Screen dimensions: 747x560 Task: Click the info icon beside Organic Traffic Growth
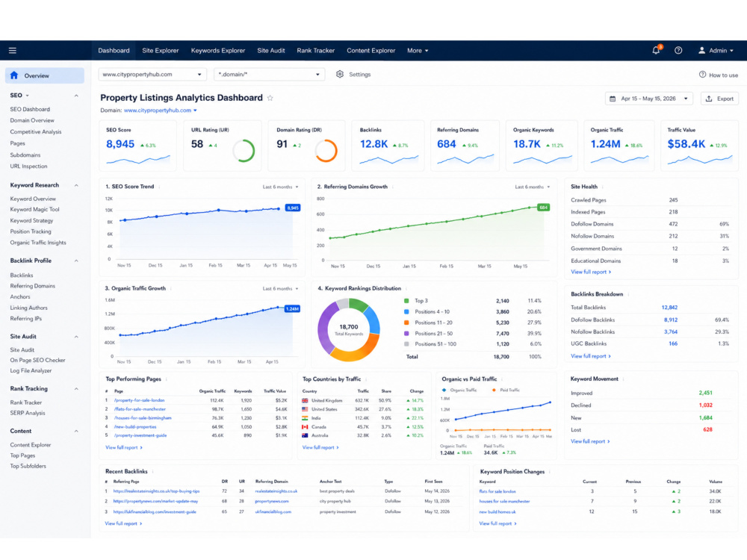[171, 288]
